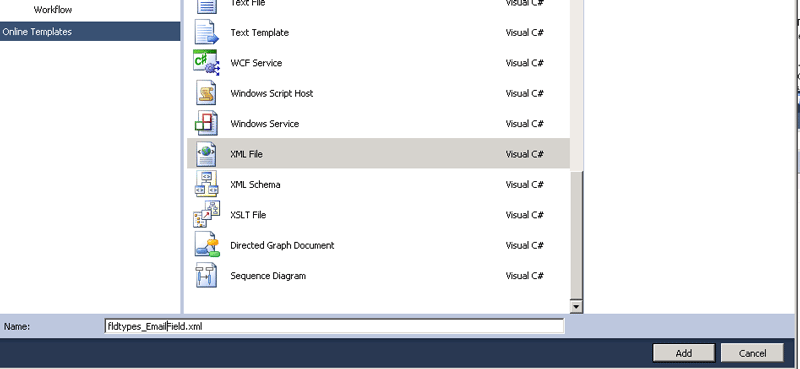Click Visual C# in Text Template row
This screenshot has height=369, width=800.
pos(524,33)
